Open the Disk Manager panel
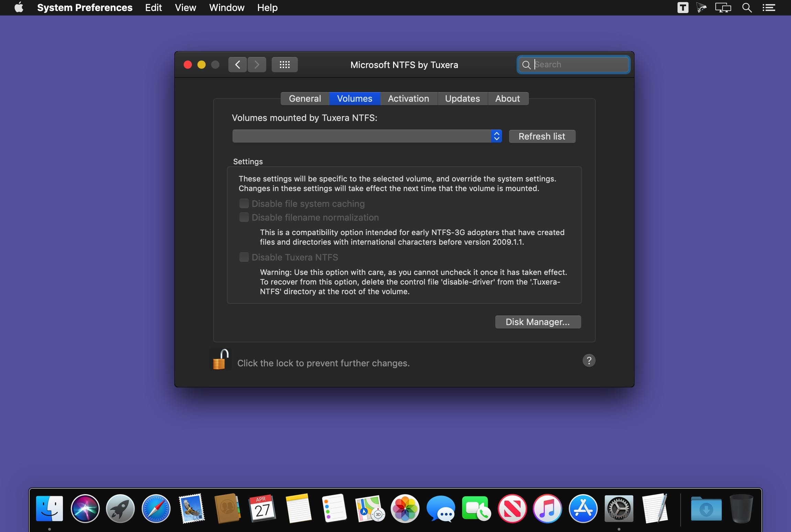791x532 pixels. 538,321
